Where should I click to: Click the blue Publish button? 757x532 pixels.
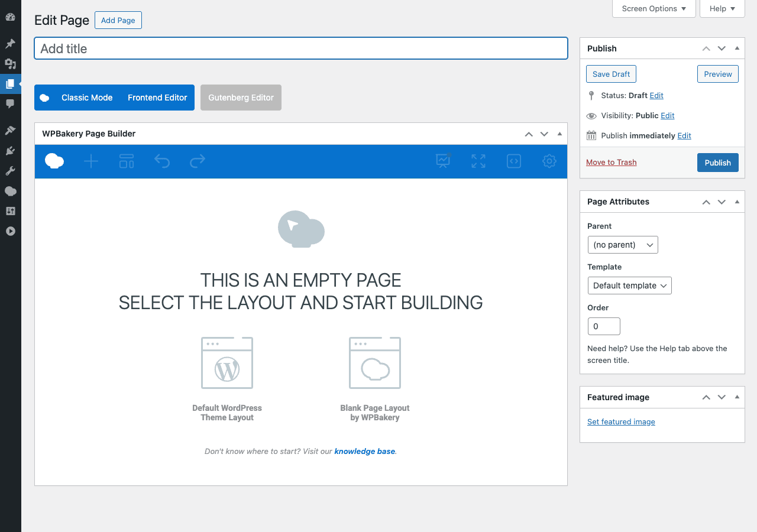pyautogui.click(x=718, y=163)
